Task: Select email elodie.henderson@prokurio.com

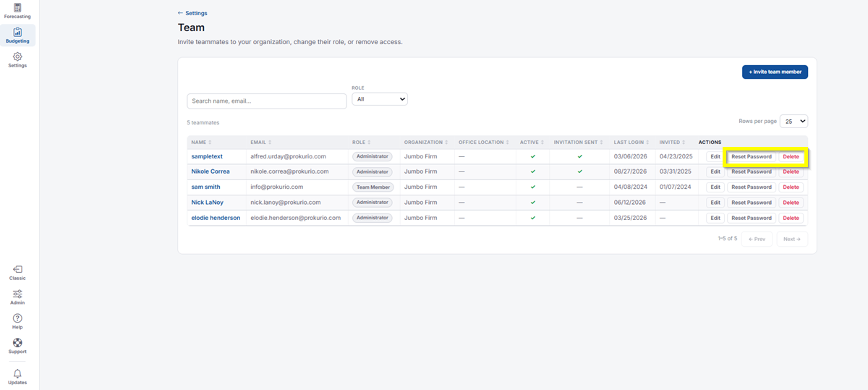Action: 295,218
